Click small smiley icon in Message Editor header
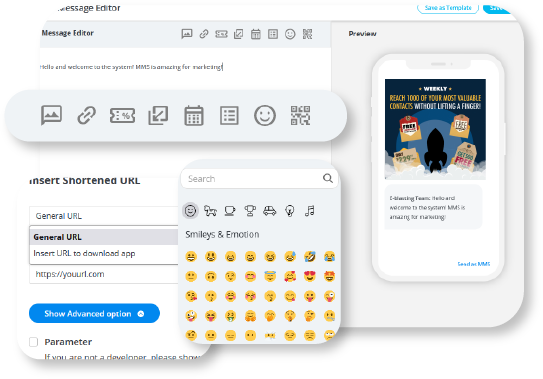Viewport: 543px width, 379px height. 290,34
